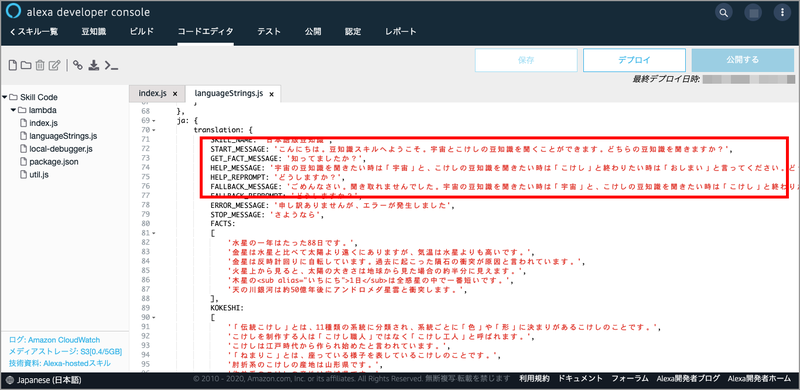
Task: Click the link chain icon in the toolbar
Action: pos(78,65)
